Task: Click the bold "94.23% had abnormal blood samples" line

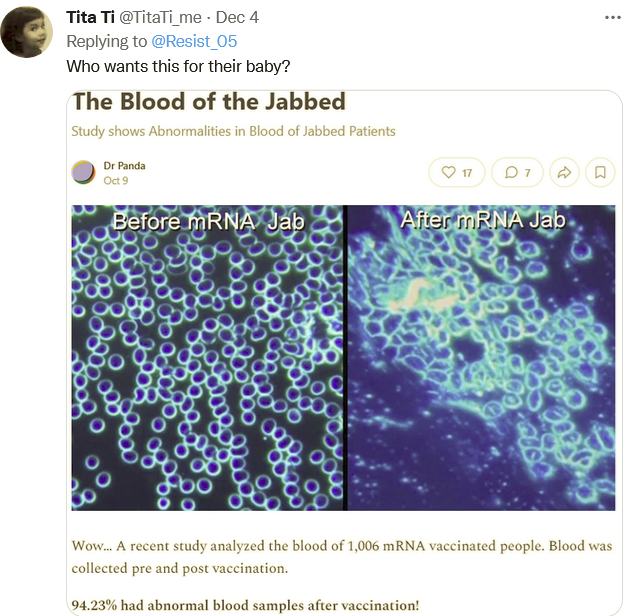Action: point(245,605)
